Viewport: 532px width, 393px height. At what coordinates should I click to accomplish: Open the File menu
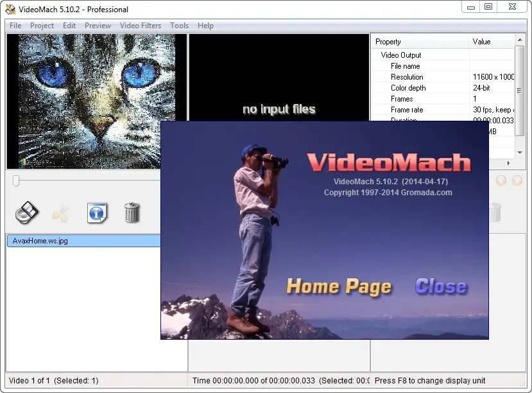(15, 26)
